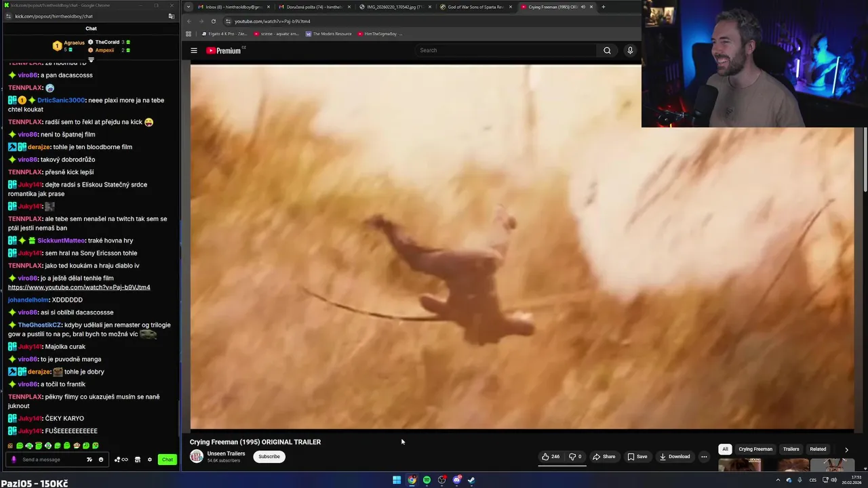
Task: Open the Kick chat shop icon
Action: point(138,460)
